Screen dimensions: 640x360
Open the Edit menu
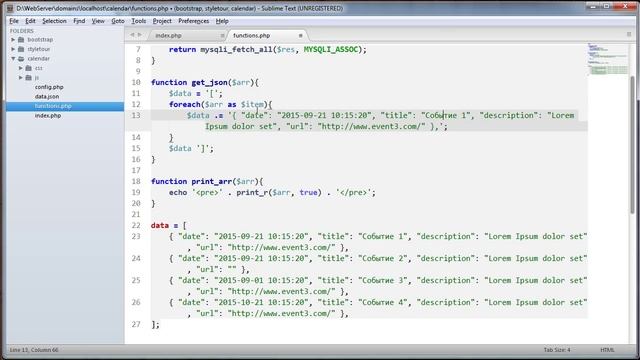30,21
